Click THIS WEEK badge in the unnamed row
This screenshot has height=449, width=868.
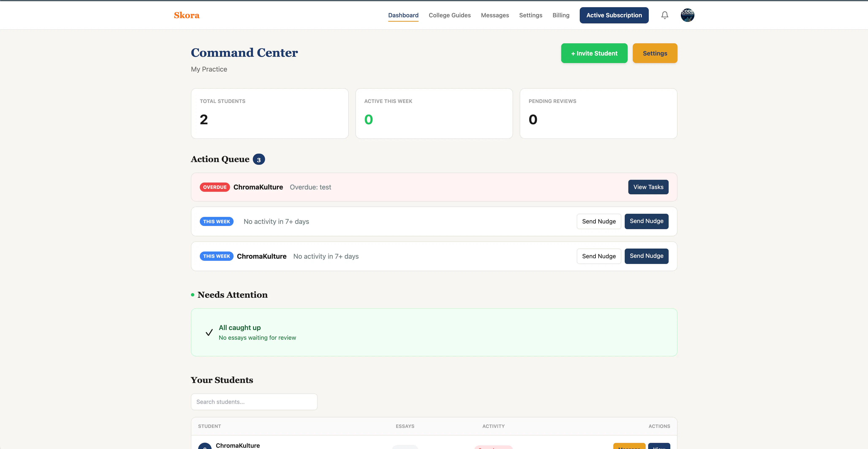pyautogui.click(x=216, y=222)
